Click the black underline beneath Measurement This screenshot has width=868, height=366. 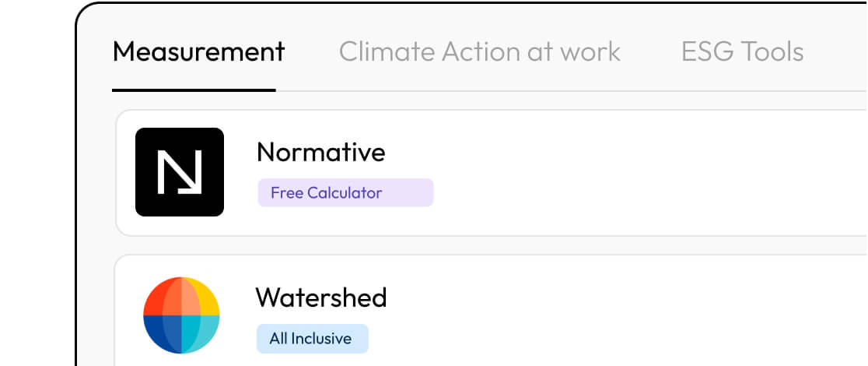click(x=194, y=90)
